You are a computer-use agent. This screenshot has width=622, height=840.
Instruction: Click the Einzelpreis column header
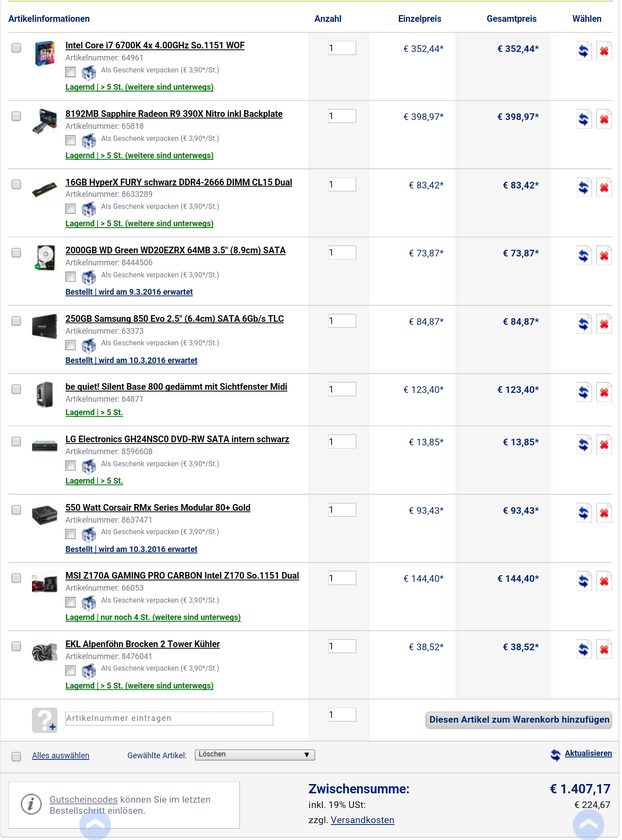pyautogui.click(x=419, y=19)
